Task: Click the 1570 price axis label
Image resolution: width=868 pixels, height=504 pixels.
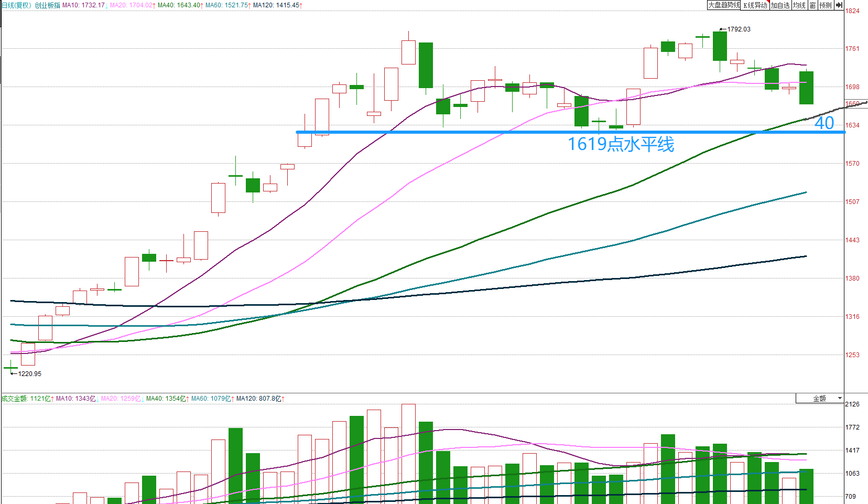Action: (852, 164)
